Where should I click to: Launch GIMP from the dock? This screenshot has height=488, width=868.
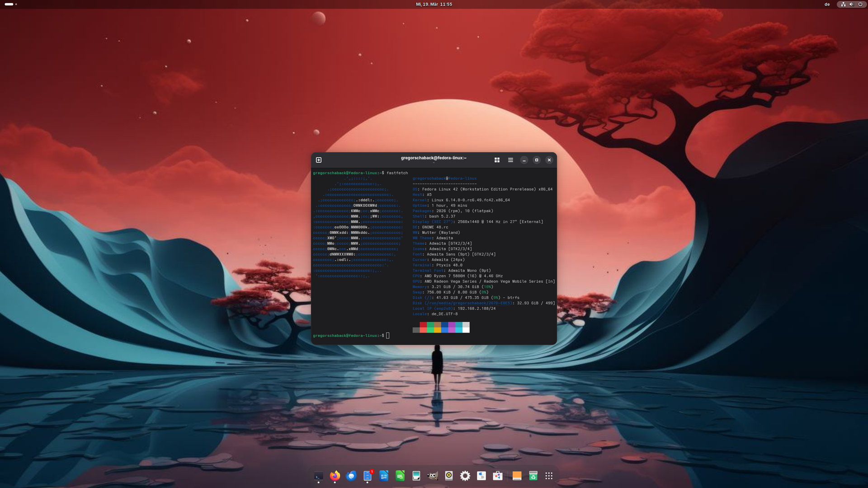pyautogui.click(x=433, y=476)
